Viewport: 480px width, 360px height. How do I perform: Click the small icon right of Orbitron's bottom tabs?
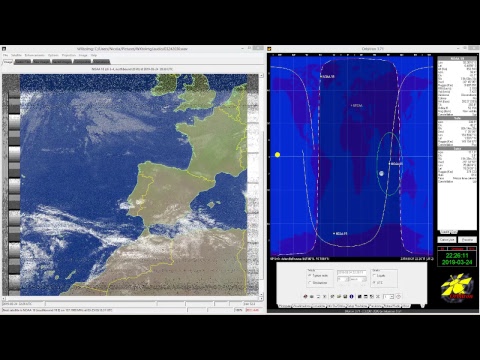click(x=423, y=305)
